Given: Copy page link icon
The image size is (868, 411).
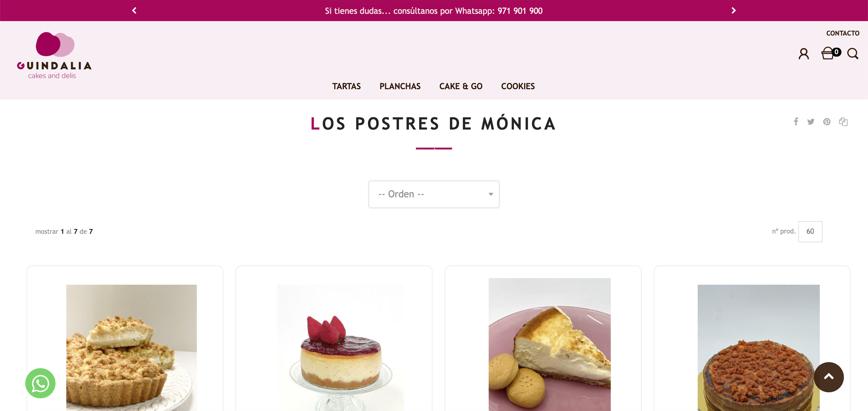Looking at the screenshot, I should (x=843, y=122).
